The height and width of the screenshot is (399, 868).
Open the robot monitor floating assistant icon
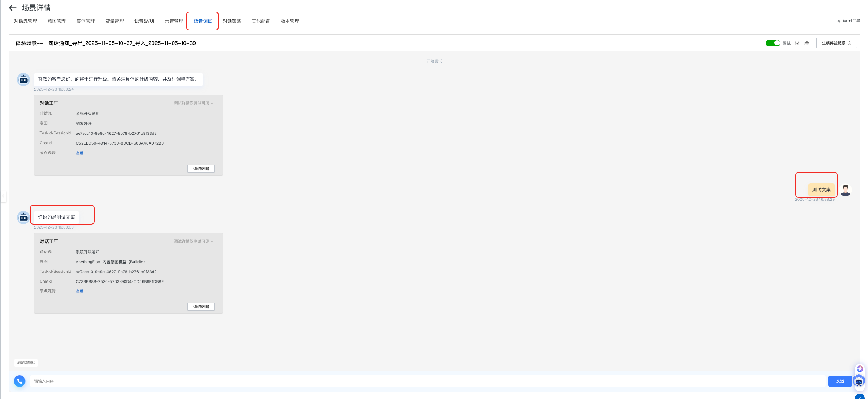click(859, 381)
